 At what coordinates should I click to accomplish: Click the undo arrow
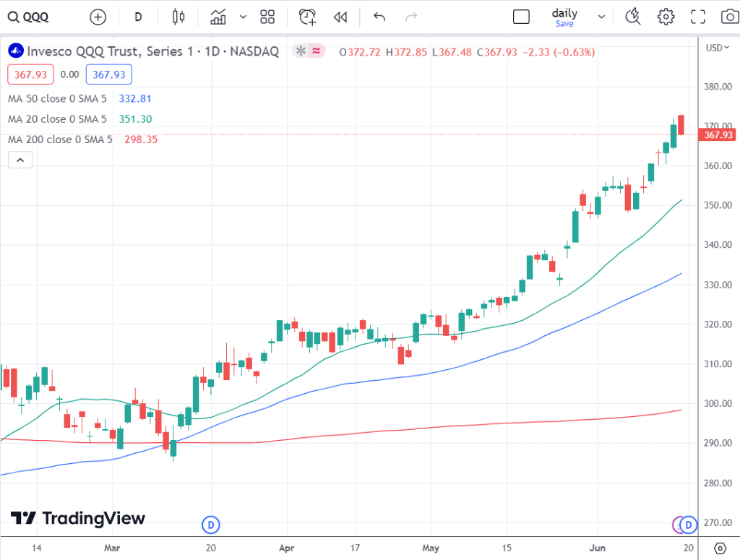pyautogui.click(x=379, y=17)
